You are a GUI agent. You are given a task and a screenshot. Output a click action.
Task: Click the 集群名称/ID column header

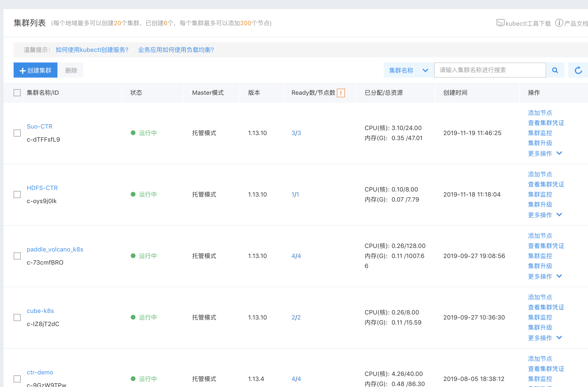pos(43,92)
